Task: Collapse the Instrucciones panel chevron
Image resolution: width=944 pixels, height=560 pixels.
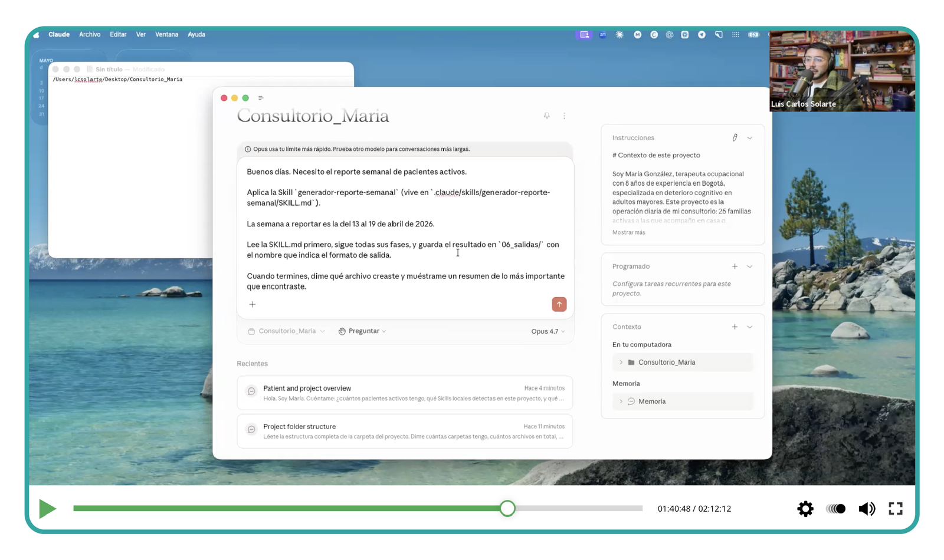Action: pos(750,138)
